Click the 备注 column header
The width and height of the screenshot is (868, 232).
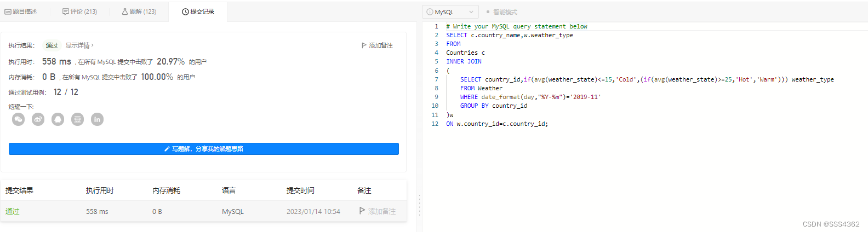point(364,190)
